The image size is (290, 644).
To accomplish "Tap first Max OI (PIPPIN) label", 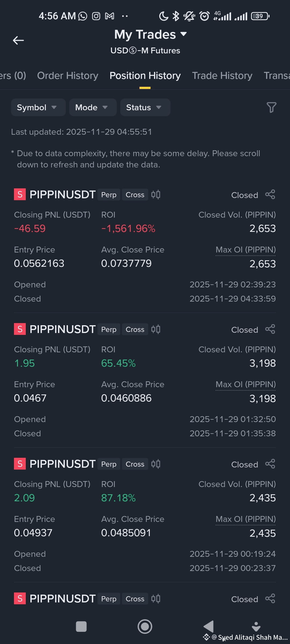I will click(246, 250).
